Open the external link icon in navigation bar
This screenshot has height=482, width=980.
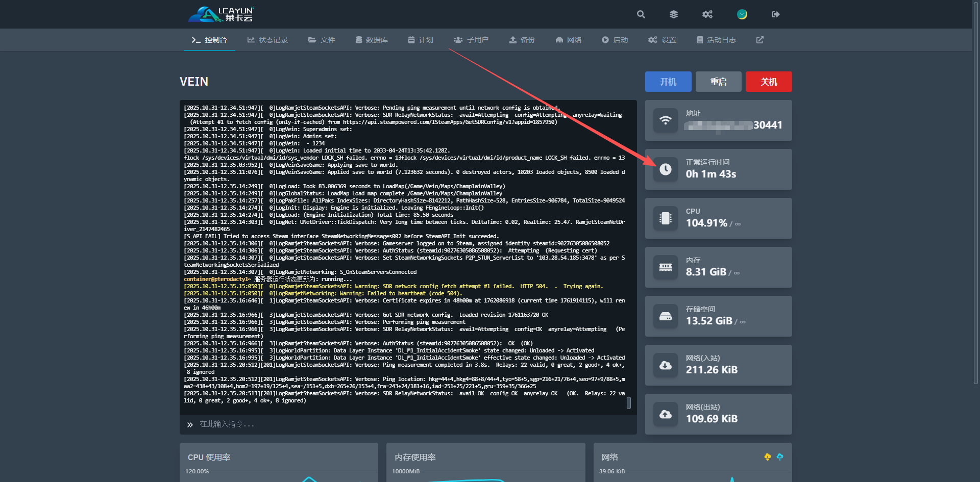pyautogui.click(x=759, y=40)
